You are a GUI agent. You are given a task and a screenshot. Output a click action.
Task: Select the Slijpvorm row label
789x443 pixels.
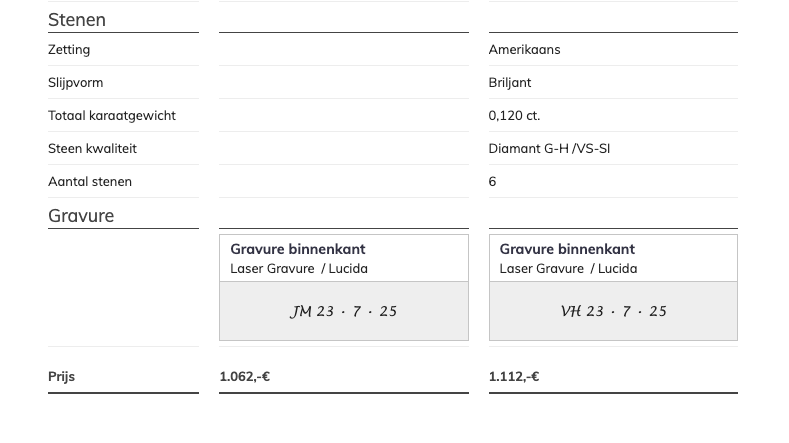coord(75,83)
